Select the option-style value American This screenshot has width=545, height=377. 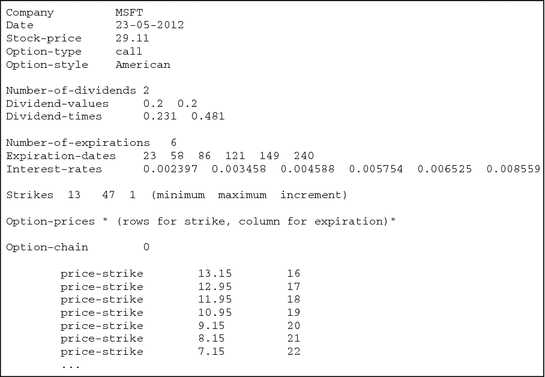click(x=143, y=65)
